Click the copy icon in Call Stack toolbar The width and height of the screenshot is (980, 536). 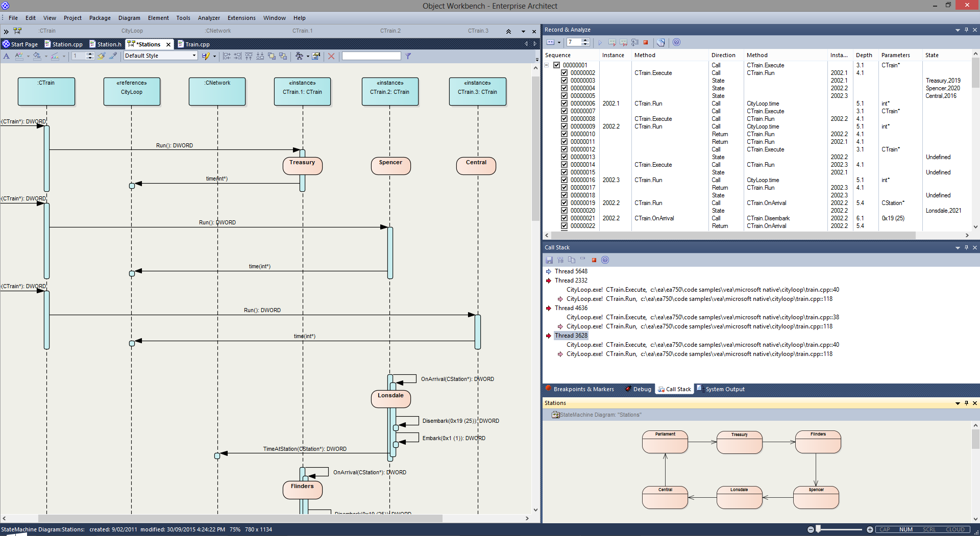(572, 260)
